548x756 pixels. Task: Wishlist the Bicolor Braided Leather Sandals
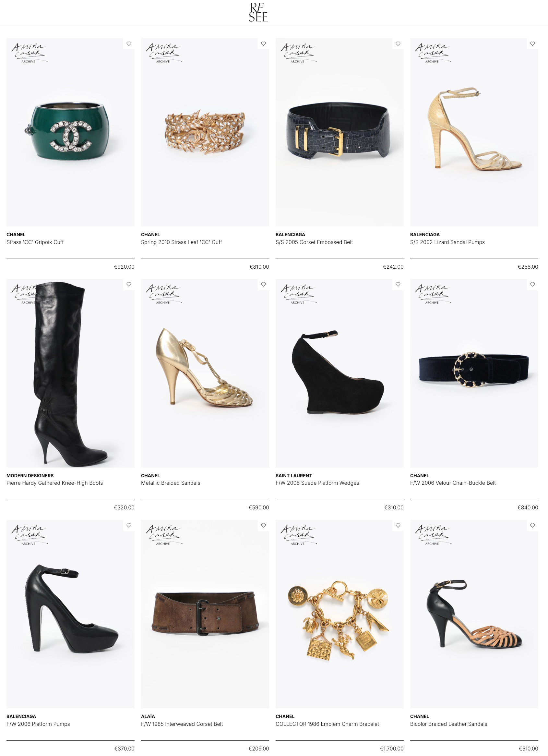coord(533,525)
